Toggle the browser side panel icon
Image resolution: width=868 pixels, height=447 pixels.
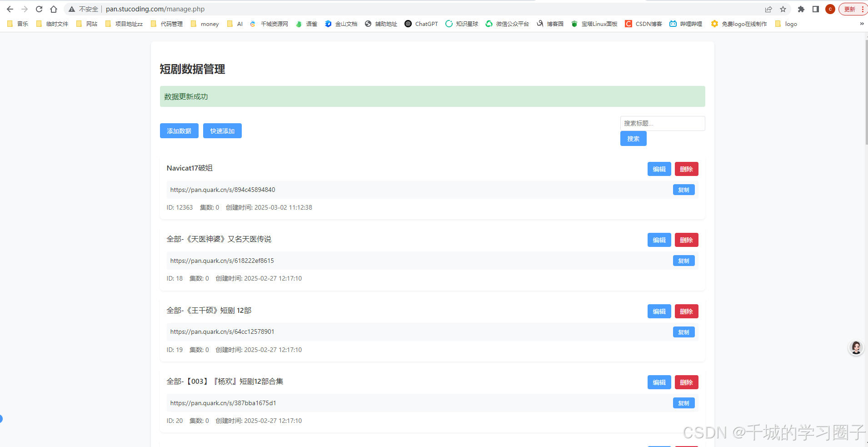tap(816, 9)
